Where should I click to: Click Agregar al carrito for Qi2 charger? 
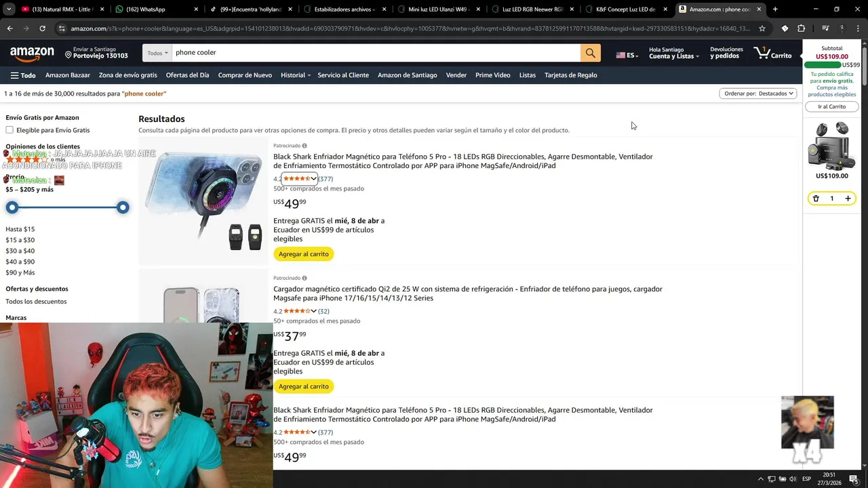304,386
